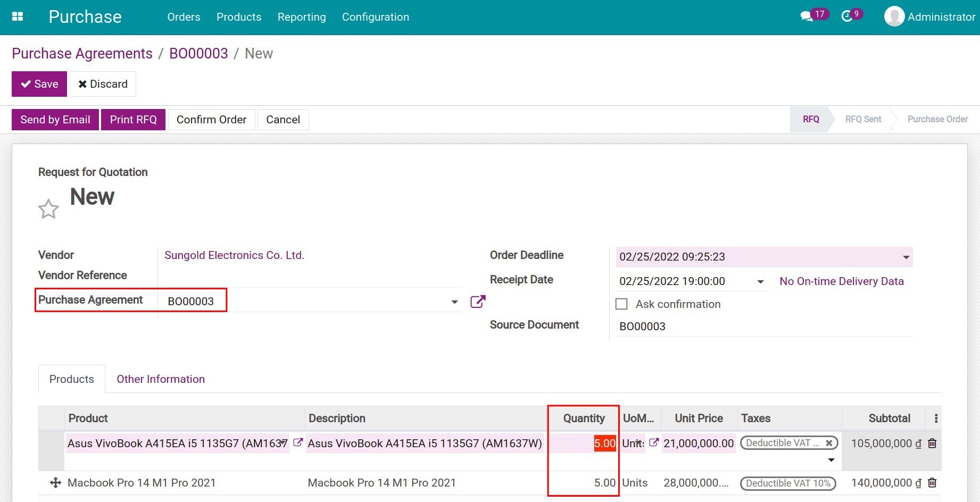Expand the Purchase Agreement dropdown
Viewport: 980px width, 502px height.
[454, 301]
